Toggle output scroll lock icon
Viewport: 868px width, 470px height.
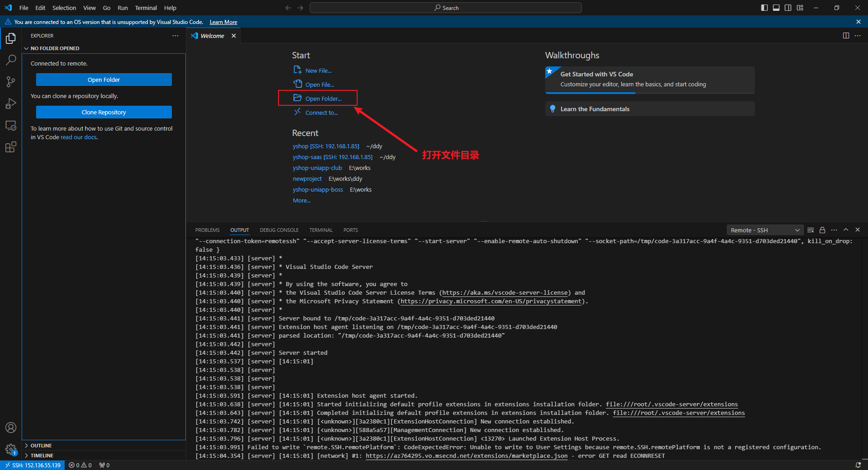tap(822, 230)
